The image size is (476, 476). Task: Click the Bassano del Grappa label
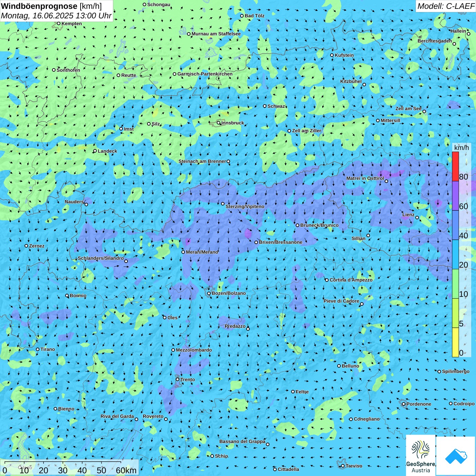(242, 441)
